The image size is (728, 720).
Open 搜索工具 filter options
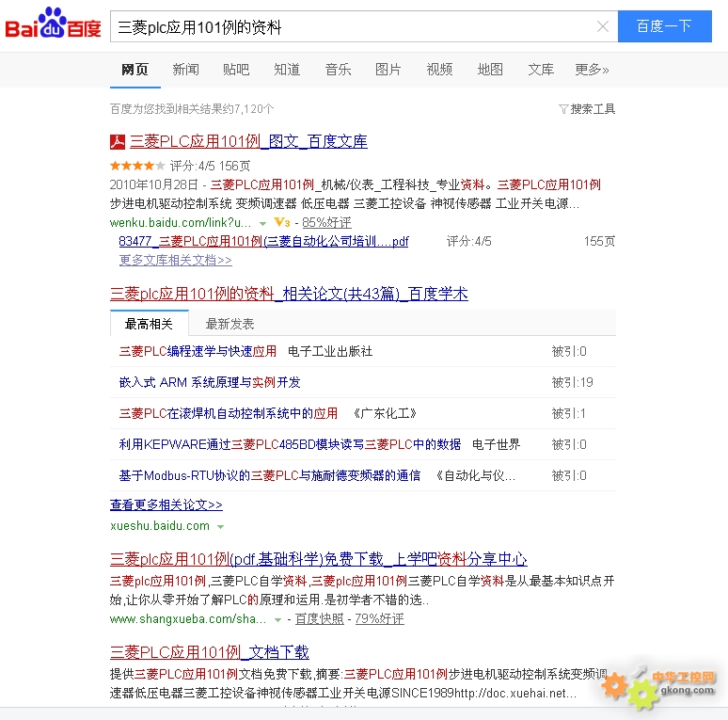587,109
